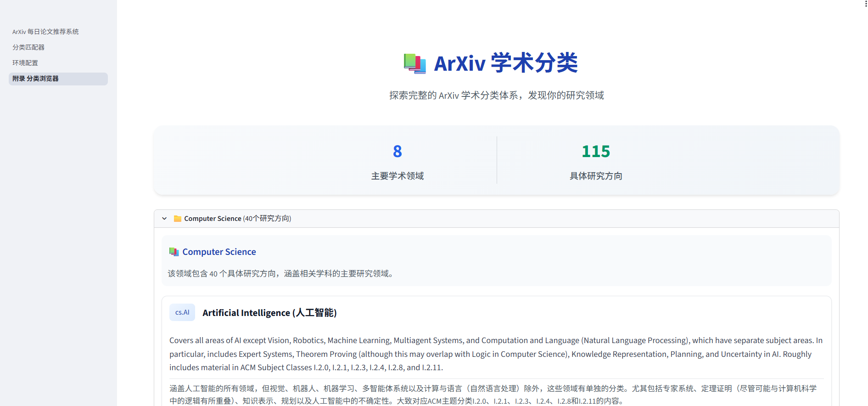
Task: Click the text 该领域包含 40 个具体研究方向
Action: pyautogui.click(x=280, y=274)
